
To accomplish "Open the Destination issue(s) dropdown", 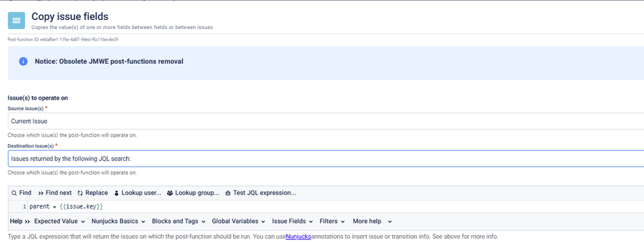I will click(326, 158).
